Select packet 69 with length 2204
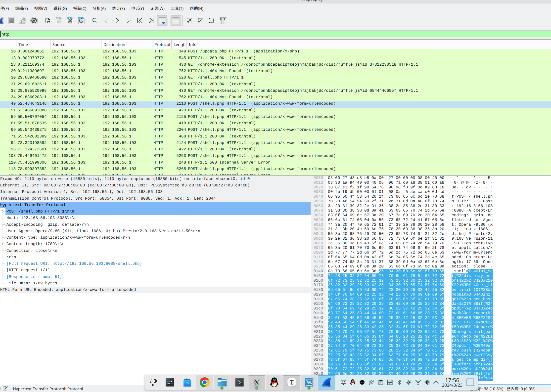The width and height of the screenshot is (551, 392). [x=275, y=130]
